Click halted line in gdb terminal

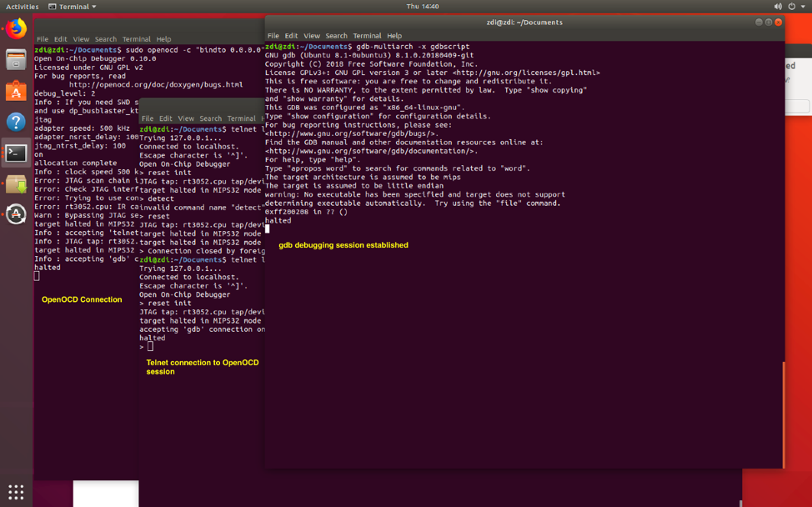278,221
